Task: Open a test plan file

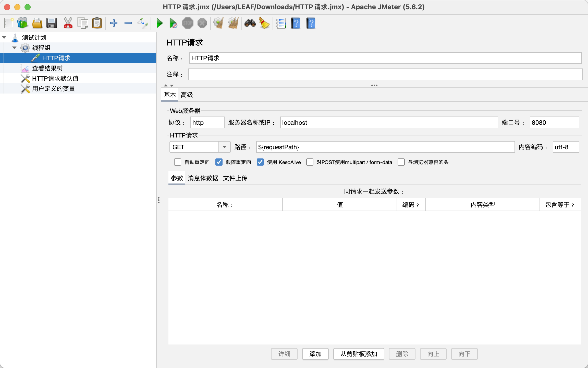Action: click(37, 23)
